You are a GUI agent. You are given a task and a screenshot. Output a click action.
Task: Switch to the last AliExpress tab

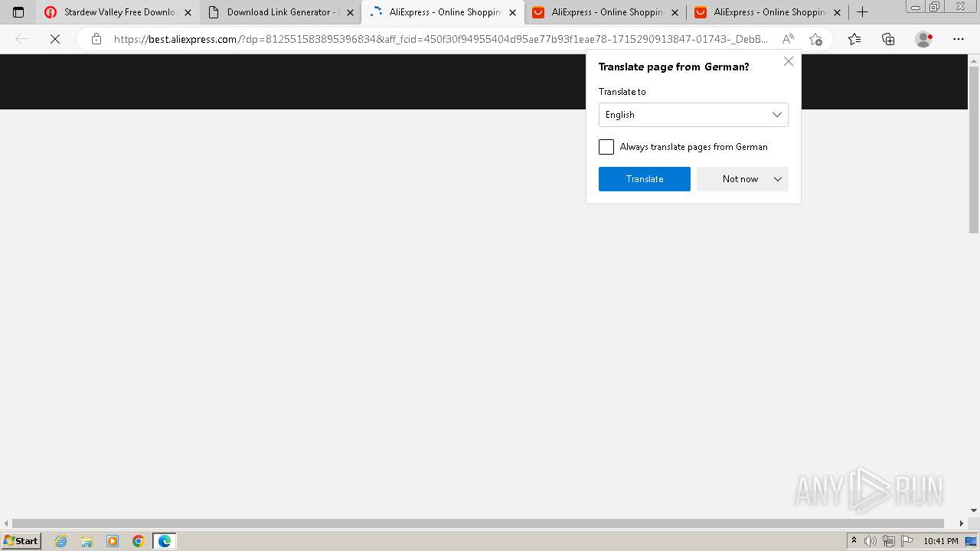[767, 12]
